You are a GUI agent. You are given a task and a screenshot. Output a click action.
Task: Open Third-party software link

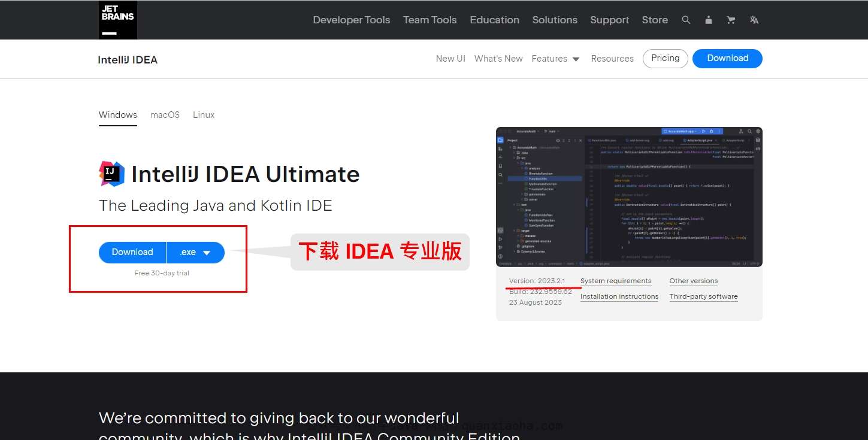[703, 296]
